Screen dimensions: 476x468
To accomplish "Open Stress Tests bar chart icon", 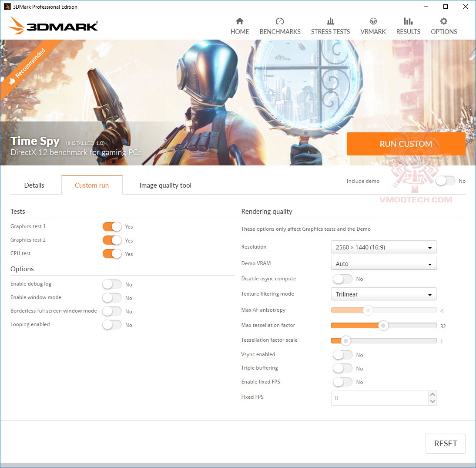I will (x=330, y=21).
